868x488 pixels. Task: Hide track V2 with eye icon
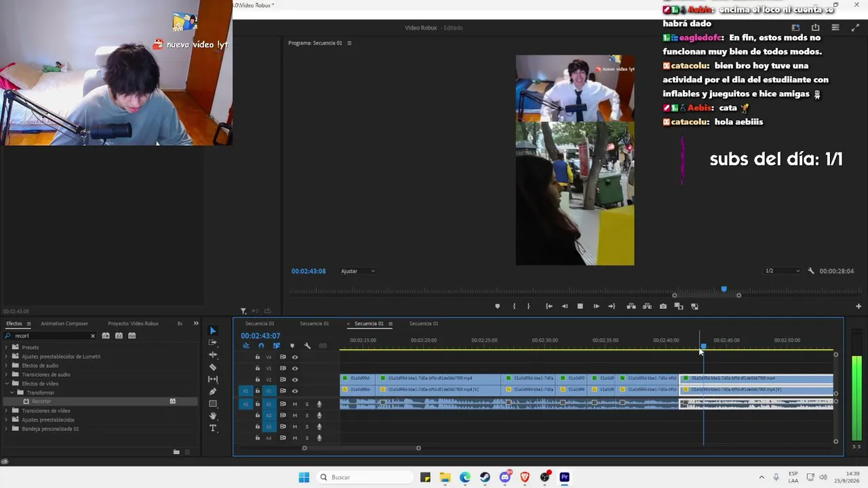[x=295, y=380]
